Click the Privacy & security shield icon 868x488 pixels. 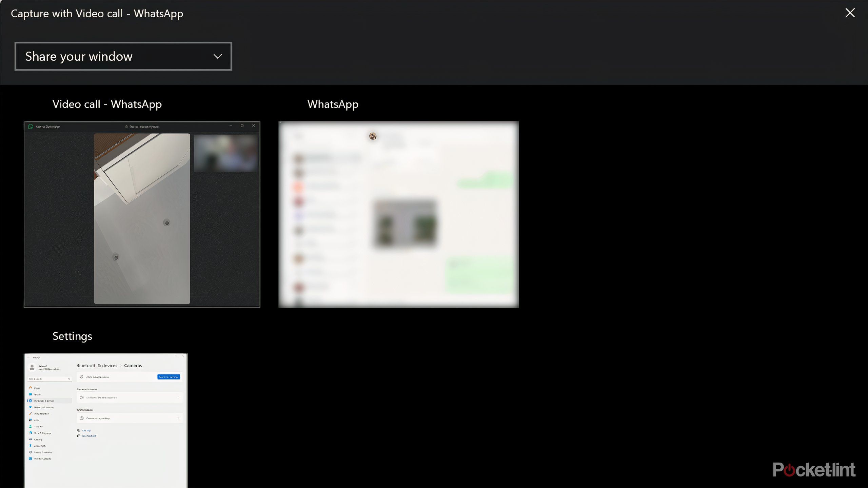[x=31, y=452]
